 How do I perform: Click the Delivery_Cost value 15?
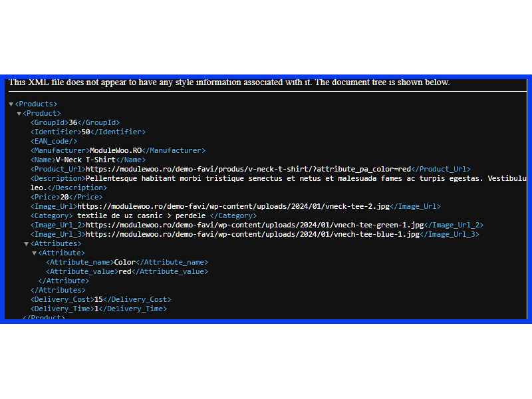(98, 299)
